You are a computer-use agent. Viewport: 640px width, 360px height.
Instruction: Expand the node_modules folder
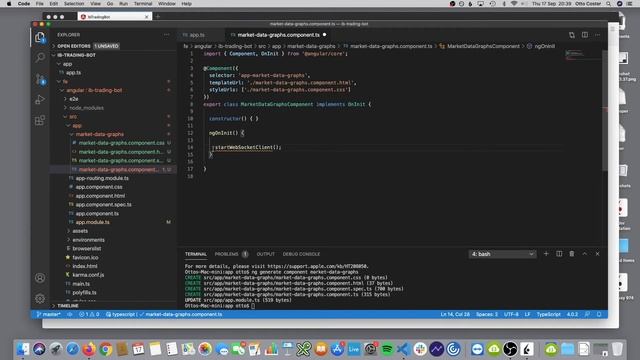coord(86,108)
